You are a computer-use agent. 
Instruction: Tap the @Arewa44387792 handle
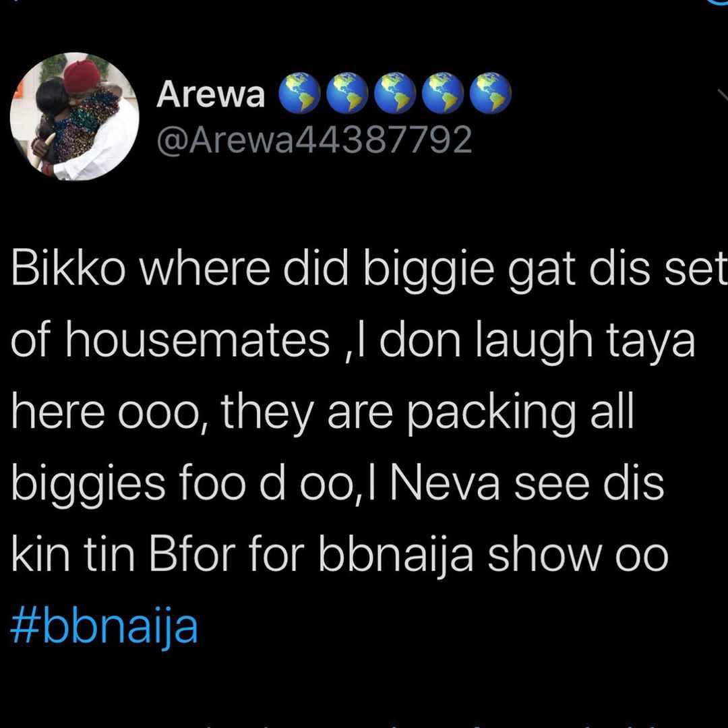[314, 140]
